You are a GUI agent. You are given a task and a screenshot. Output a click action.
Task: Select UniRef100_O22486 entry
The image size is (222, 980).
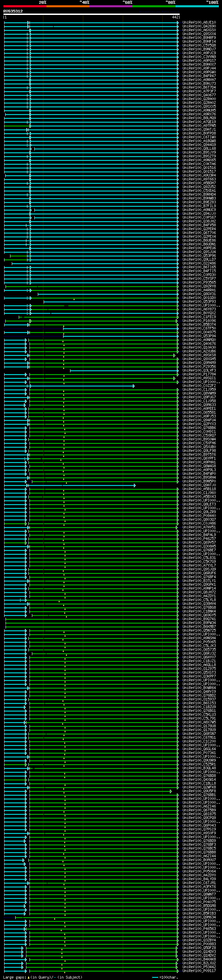(199, 263)
